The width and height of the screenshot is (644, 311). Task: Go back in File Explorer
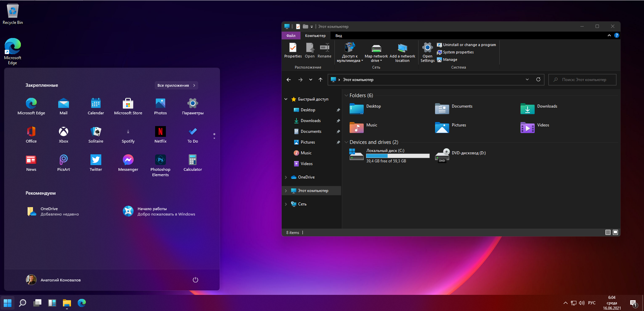(x=289, y=80)
